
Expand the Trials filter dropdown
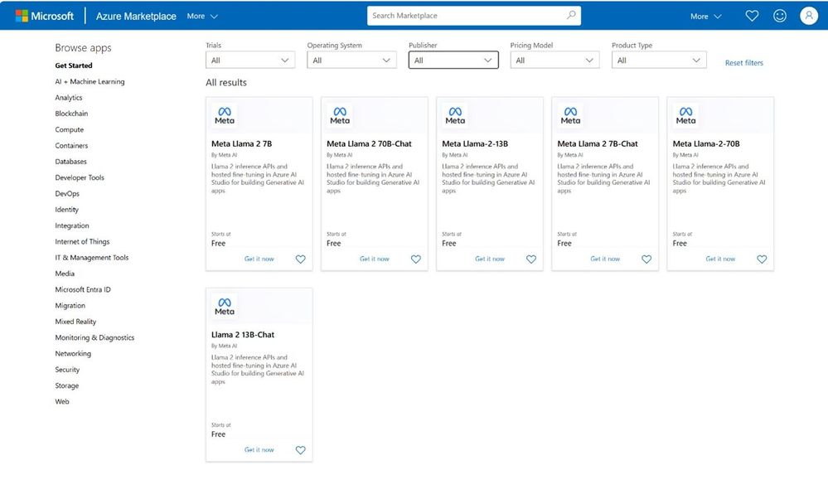(250, 61)
